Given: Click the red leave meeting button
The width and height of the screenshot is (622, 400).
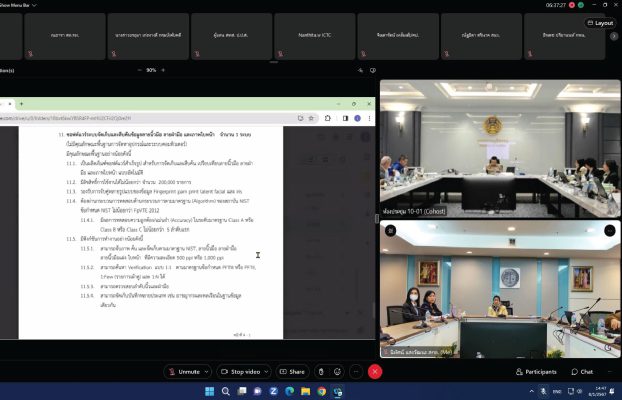Looking at the screenshot, I should (x=375, y=371).
